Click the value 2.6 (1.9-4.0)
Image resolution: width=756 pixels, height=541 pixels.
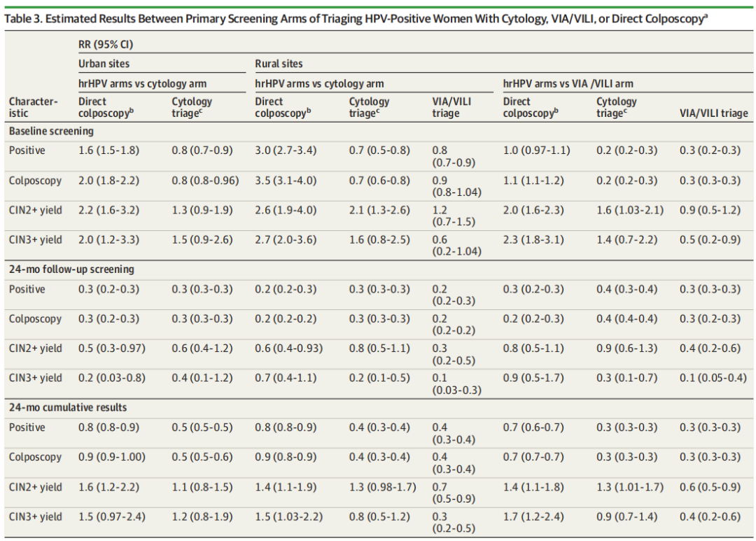[286, 210]
